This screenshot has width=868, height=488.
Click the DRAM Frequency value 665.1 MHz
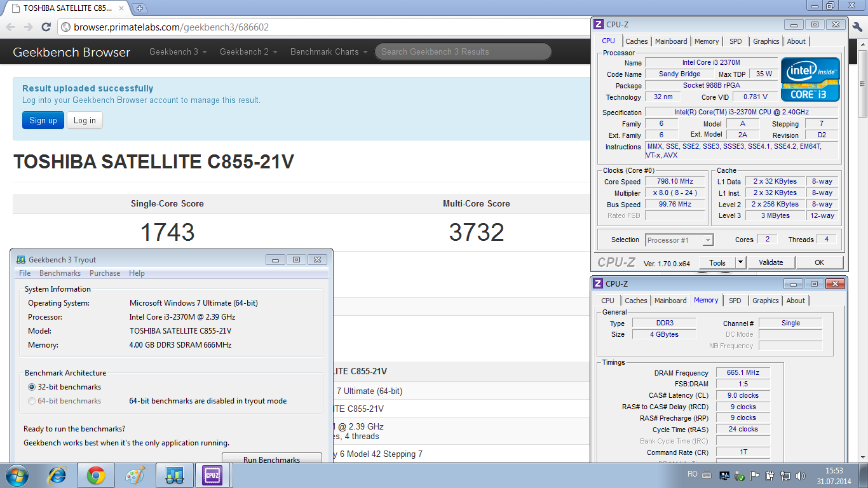click(743, 373)
